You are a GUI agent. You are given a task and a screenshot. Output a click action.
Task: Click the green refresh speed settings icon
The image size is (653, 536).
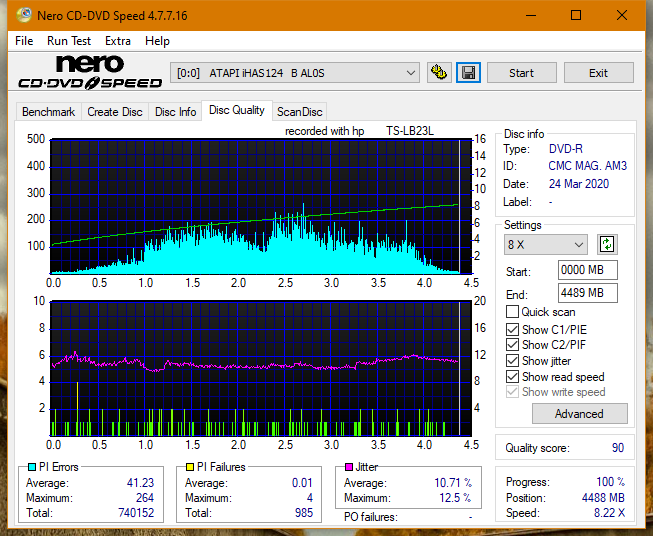(607, 244)
